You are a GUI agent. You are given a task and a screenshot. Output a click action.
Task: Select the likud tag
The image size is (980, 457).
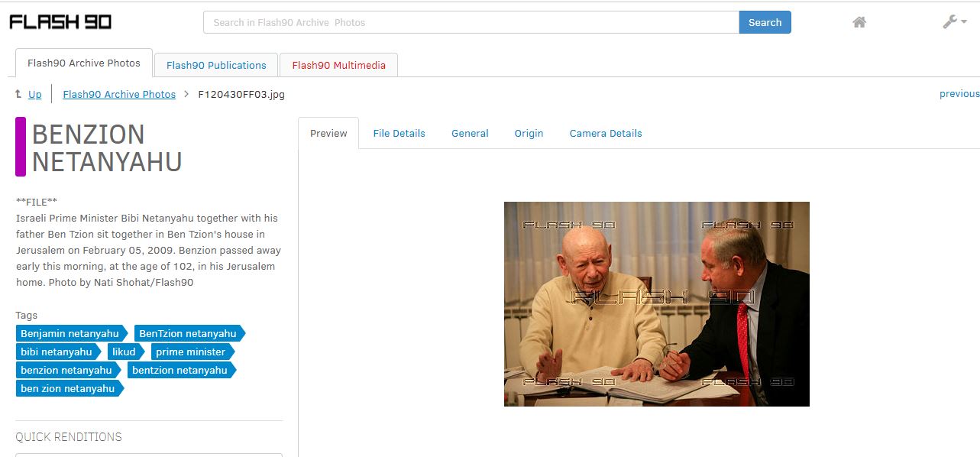(125, 352)
